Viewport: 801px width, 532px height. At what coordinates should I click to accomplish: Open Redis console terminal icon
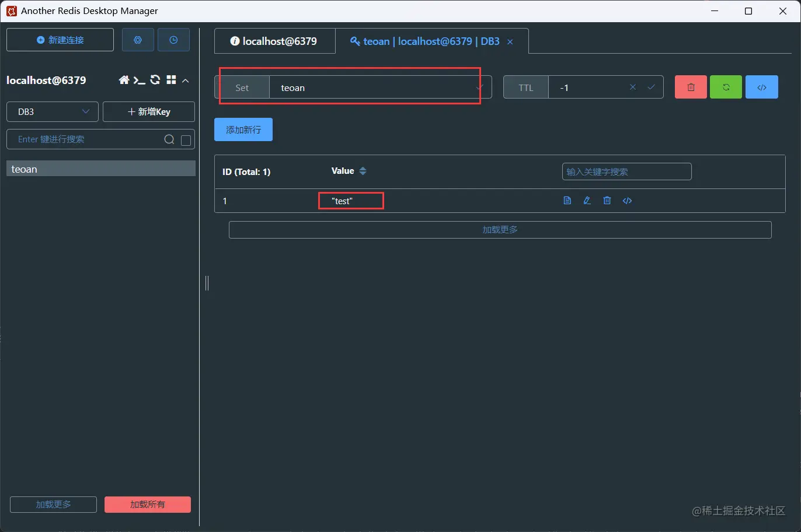139,80
